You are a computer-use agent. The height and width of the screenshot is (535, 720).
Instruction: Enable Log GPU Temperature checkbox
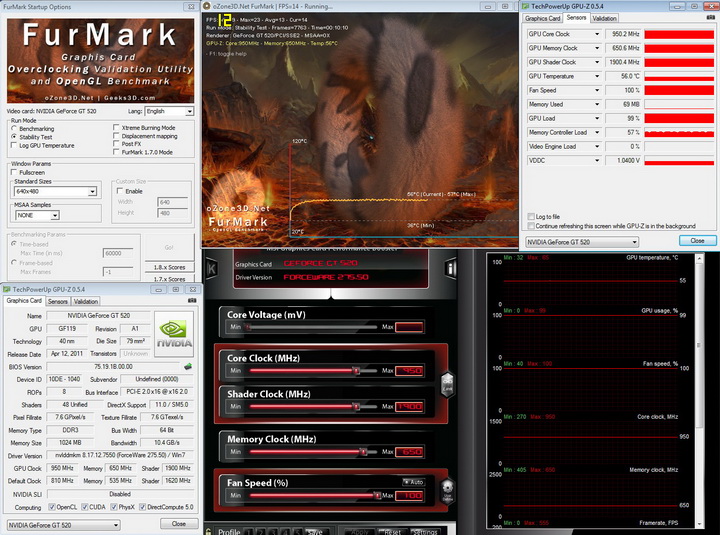14,145
